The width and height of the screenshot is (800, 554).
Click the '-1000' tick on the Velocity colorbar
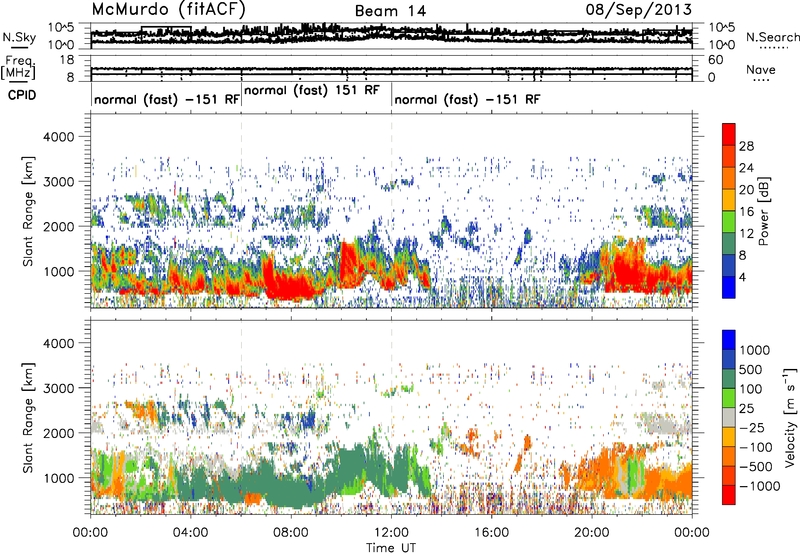coord(760,486)
